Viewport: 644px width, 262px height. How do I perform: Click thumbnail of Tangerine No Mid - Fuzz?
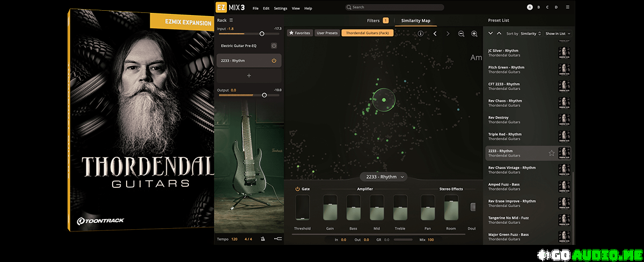pos(564,220)
